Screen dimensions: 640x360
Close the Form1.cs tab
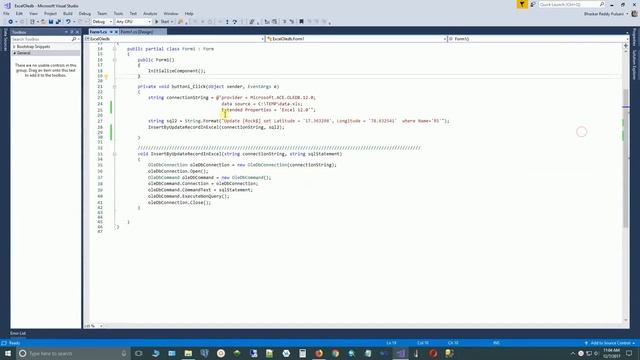point(116,32)
